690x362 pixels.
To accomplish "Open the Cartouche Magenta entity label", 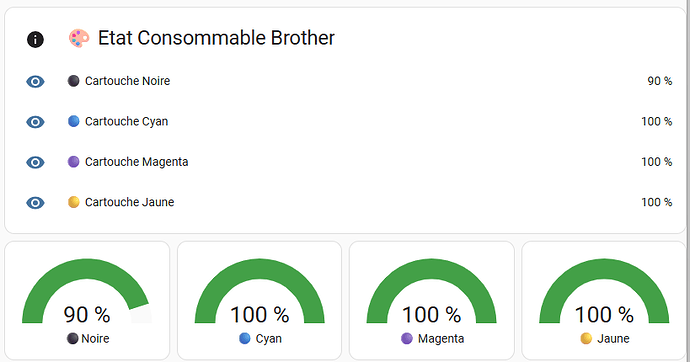I will pyautogui.click(x=136, y=162).
